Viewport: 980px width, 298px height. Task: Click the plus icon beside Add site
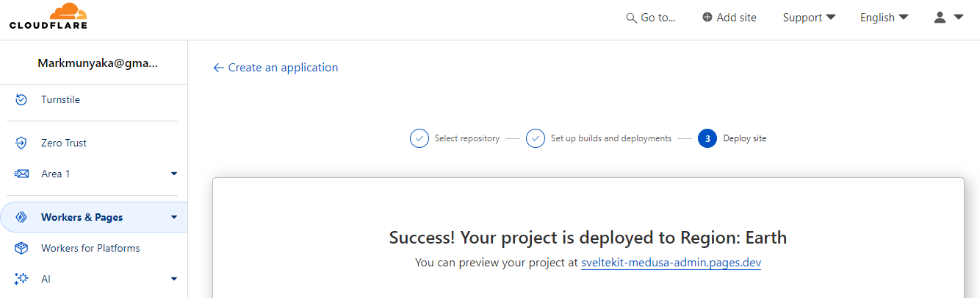tap(707, 18)
